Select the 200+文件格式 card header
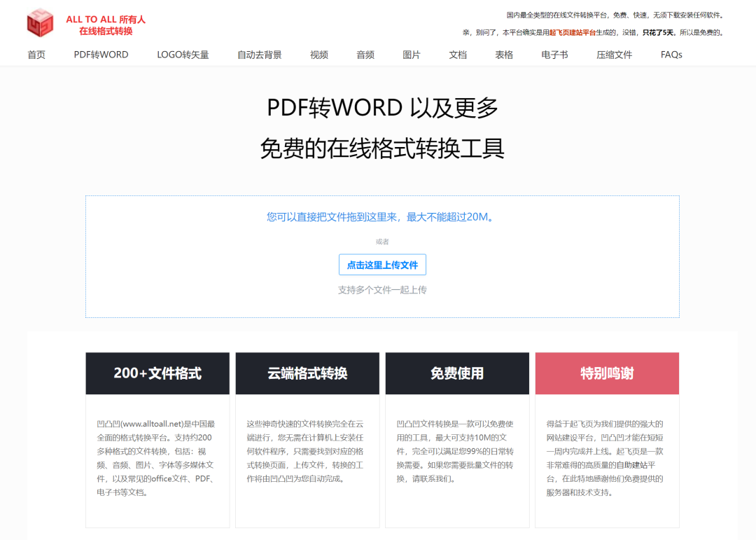This screenshot has height=540, width=756. 157,373
